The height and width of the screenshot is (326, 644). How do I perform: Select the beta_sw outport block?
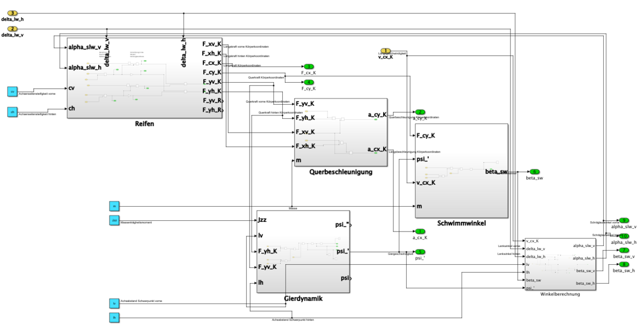[x=534, y=171]
